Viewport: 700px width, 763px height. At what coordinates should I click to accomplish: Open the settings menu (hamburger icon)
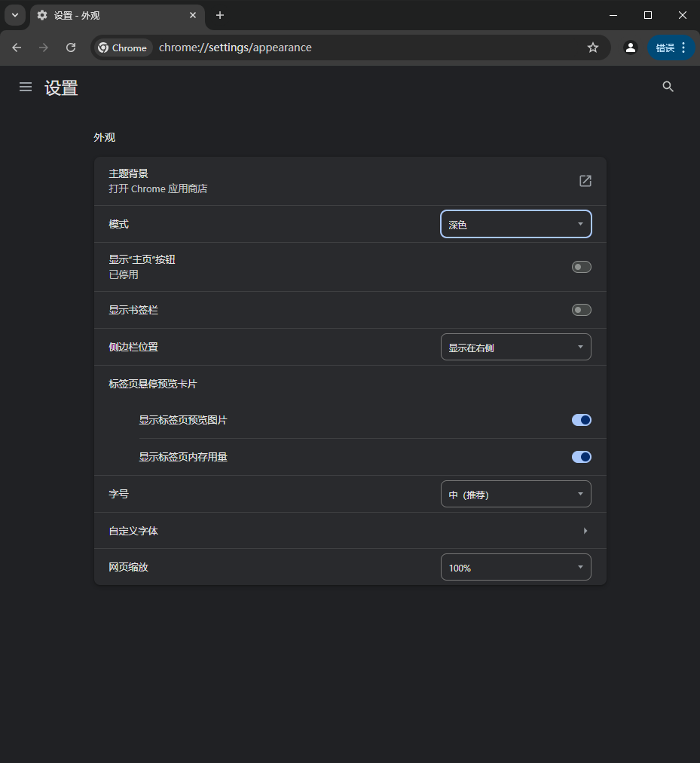25,87
